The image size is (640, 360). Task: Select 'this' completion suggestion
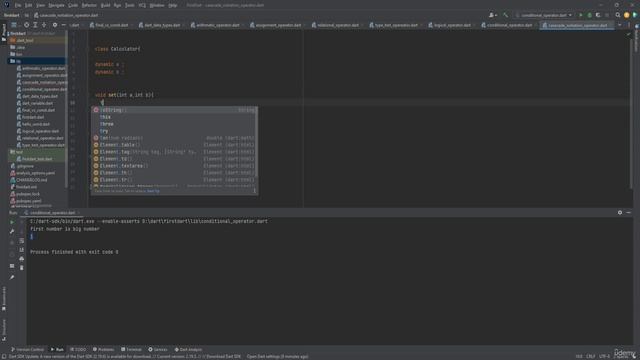[173, 117]
